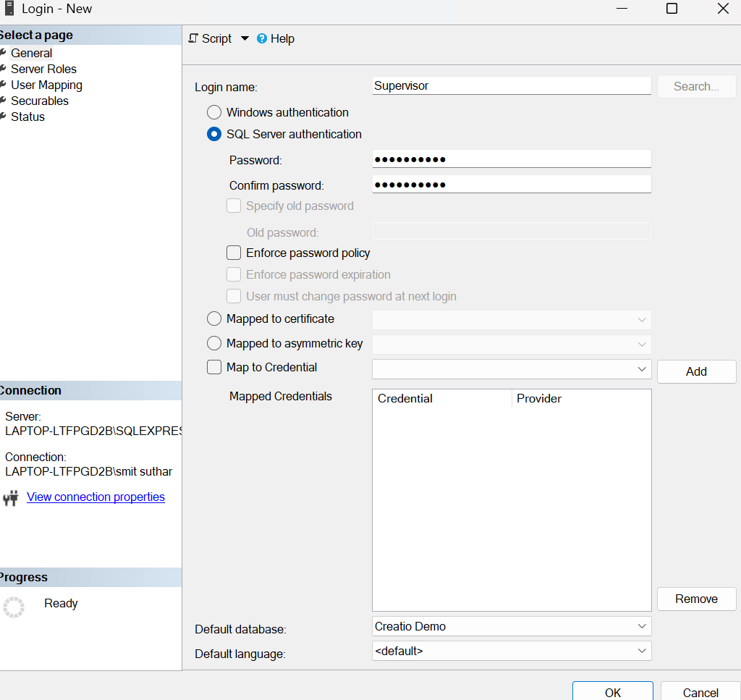
Task: Open the Securables page
Action: pyautogui.click(x=40, y=101)
